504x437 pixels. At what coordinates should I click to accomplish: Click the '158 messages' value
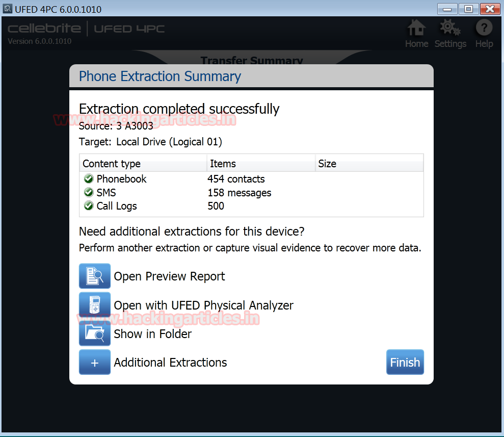click(239, 193)
